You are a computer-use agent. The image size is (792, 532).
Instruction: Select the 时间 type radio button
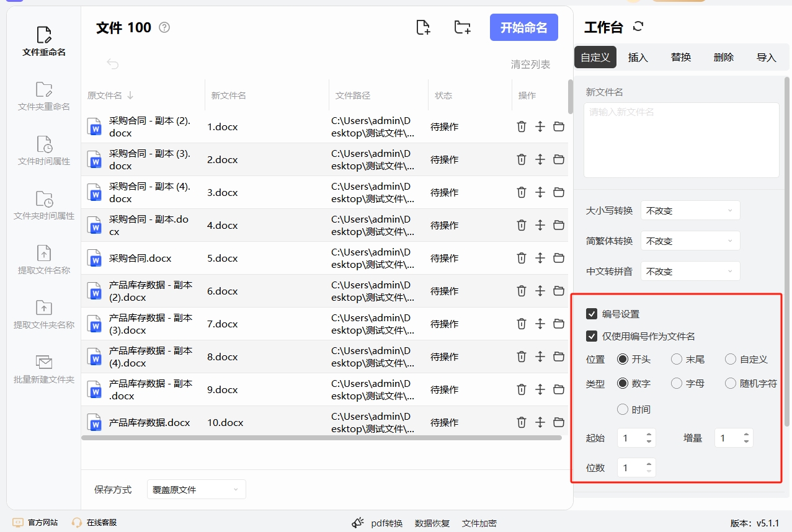click(623, 409)
